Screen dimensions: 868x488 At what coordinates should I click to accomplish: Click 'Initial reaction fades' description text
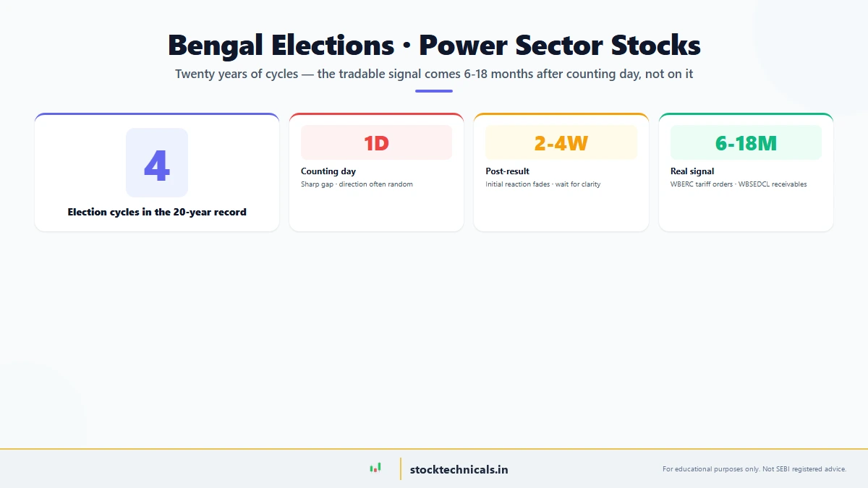(x=542, y=184)
